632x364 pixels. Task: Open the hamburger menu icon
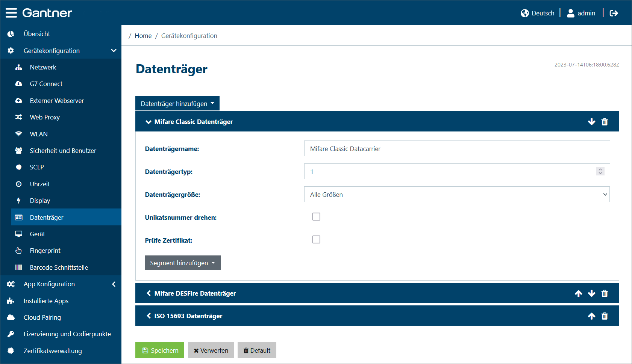tap(11, 13)
